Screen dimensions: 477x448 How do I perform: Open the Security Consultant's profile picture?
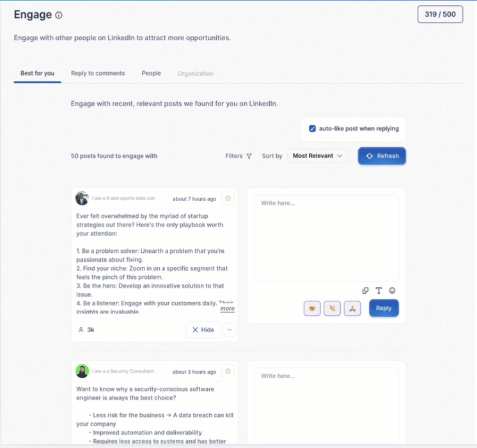click(82, 371)
